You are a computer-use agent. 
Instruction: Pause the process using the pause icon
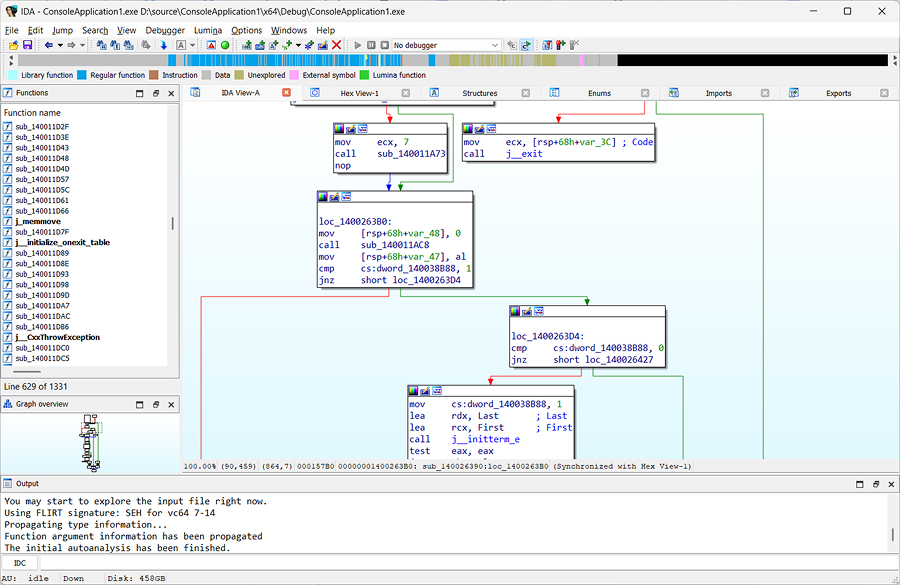click(372, 45)
